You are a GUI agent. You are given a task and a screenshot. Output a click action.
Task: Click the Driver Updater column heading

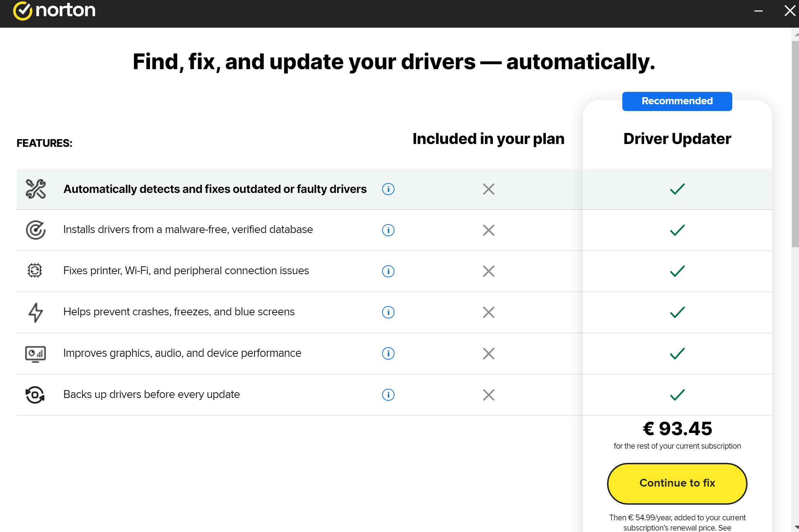click(x=677, y=139)
